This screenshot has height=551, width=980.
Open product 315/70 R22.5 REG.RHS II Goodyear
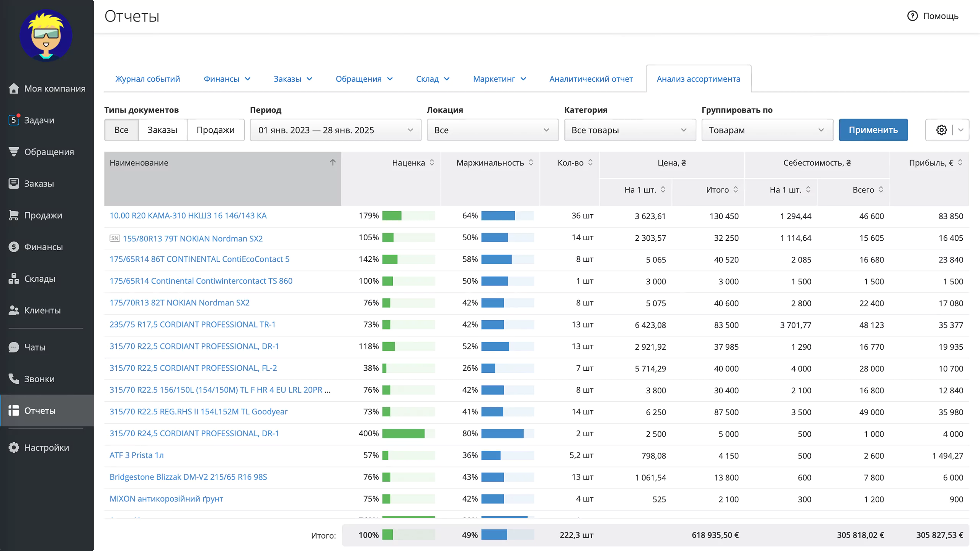click(198, 411)
